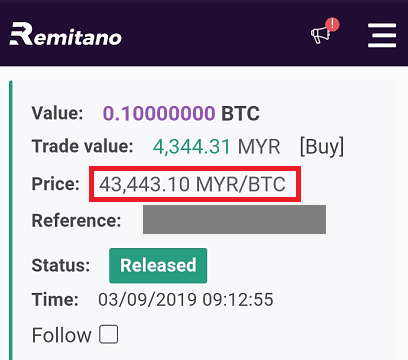Click the Status label
The image size is (408, 360).
coord(61,265)
